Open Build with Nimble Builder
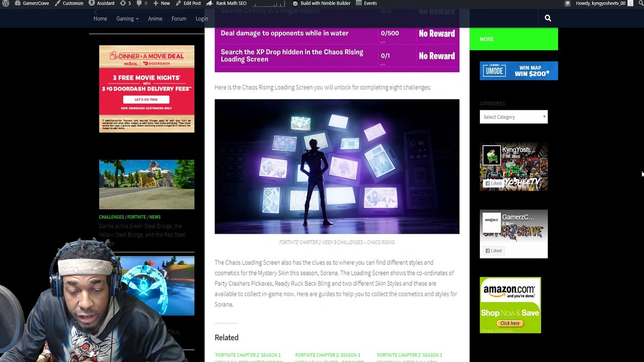644x362 pixels. (321, 3)
